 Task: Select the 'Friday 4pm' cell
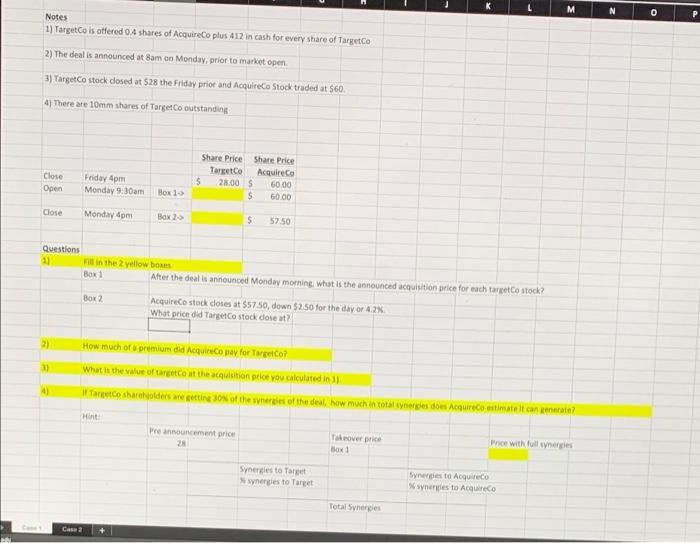(x=105, y=178)
